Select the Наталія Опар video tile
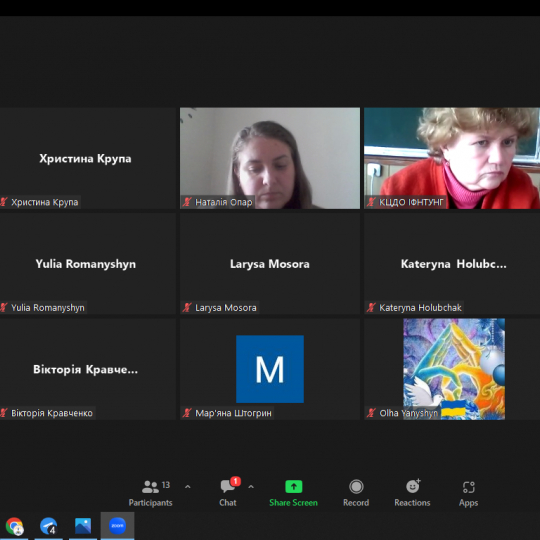 pyautogui.click(x=270, y=158)
